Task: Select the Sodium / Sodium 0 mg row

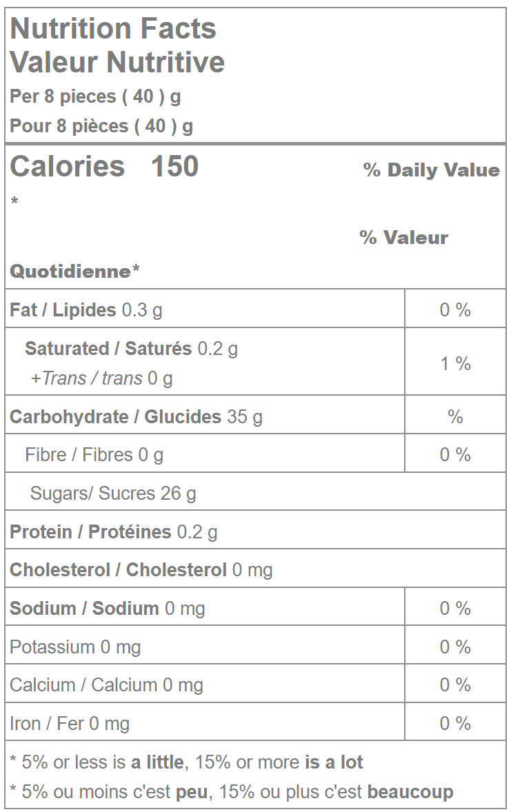Action: tap(107, 609)
